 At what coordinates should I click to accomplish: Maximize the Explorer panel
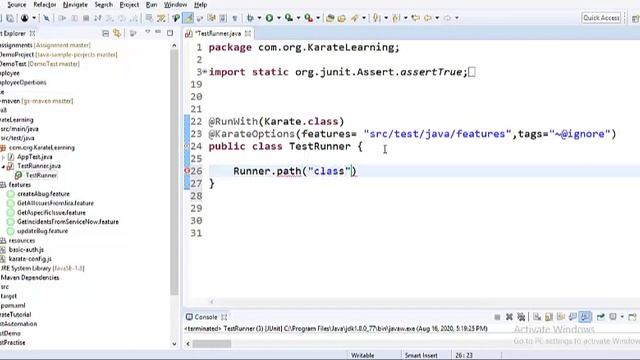170,33
